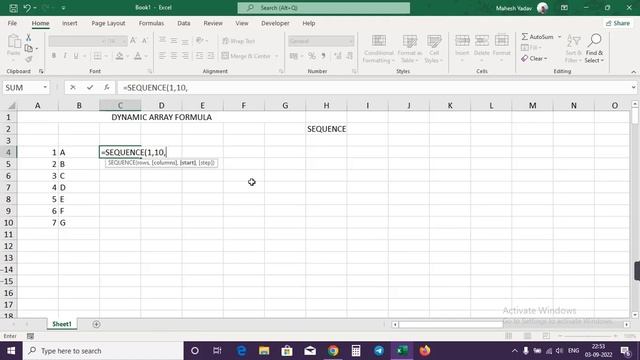
Task: Open Cell Styles gallery
Action: point(434,49)
